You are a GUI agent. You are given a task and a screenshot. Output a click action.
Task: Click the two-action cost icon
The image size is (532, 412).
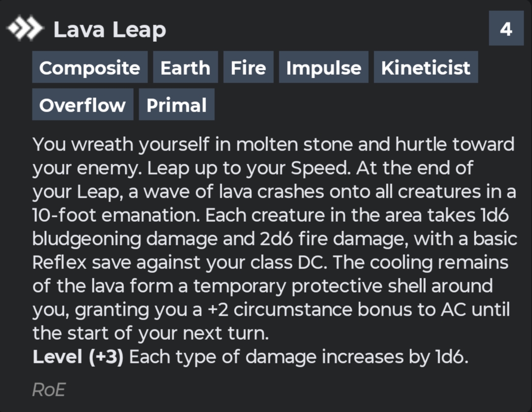pyautogui.click(x=25, y=30)
